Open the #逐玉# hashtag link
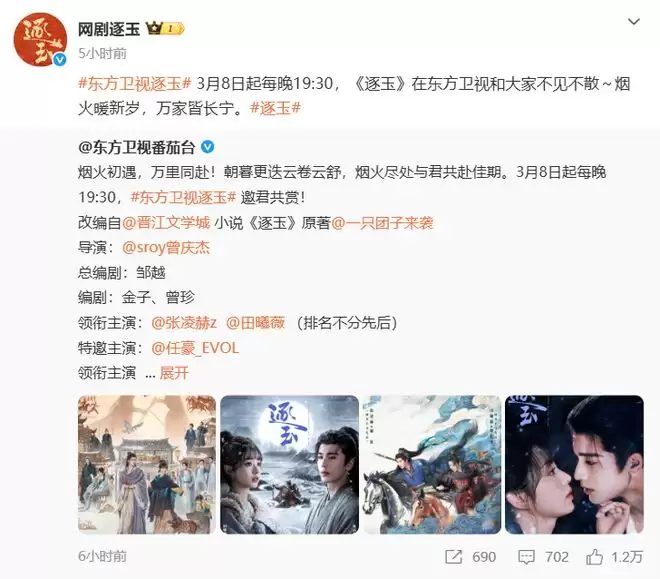 (275, 108)
